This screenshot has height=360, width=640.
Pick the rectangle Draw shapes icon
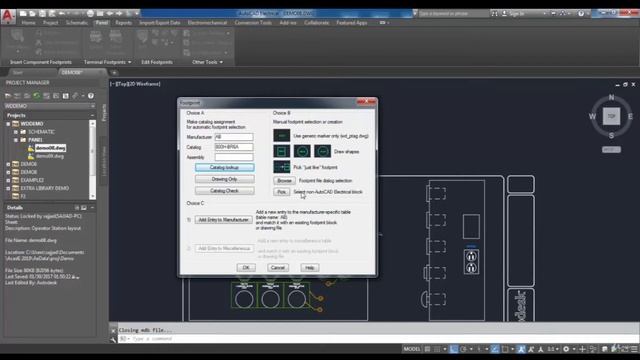coord(282,151)
